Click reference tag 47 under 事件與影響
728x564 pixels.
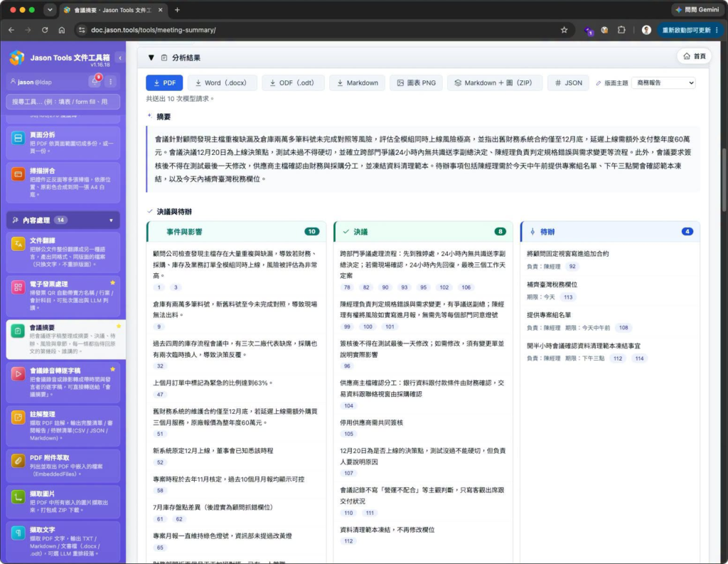160,394
